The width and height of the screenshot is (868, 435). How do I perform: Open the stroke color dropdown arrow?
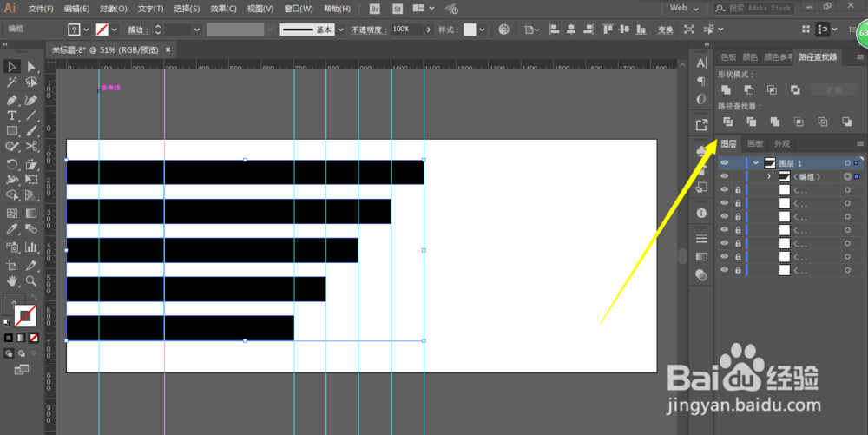(x=115, y=30)
